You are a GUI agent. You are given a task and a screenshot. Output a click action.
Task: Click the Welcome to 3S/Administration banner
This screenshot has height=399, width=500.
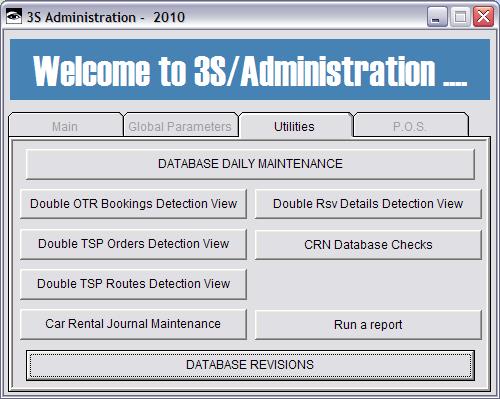(250, 70)
